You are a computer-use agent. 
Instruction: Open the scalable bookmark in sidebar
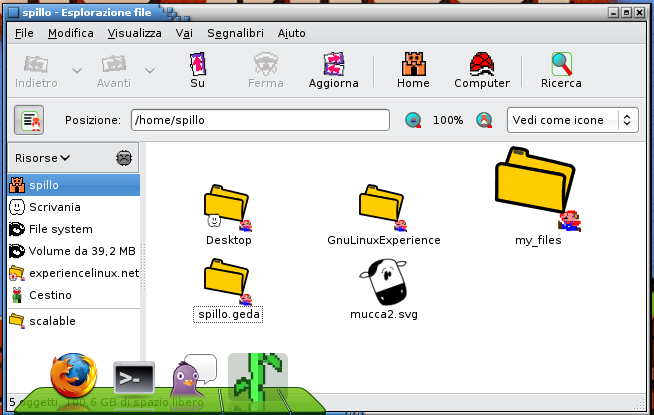(x=74, y=321)
